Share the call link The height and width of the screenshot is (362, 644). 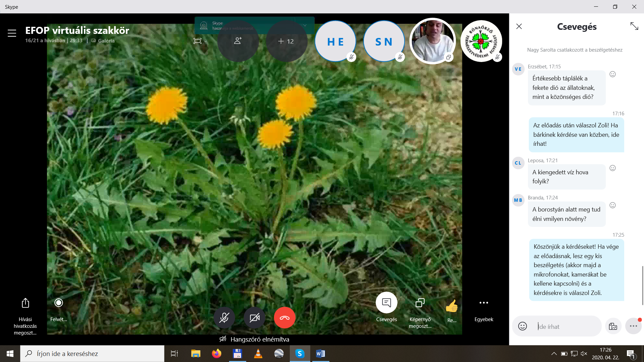tap(25, 316)
